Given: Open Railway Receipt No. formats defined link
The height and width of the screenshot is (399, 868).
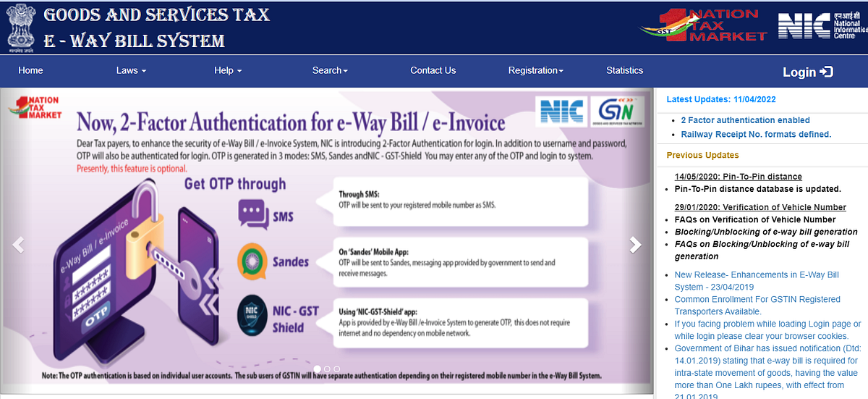Looking at the screenshot, I should tap(756, 134).
